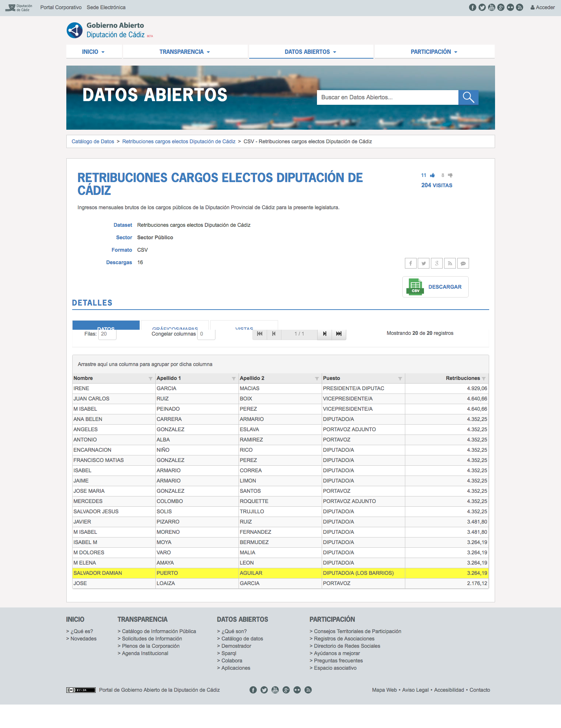Open filter on Puesto column
The image size is (561, 728).
(400, 378)
